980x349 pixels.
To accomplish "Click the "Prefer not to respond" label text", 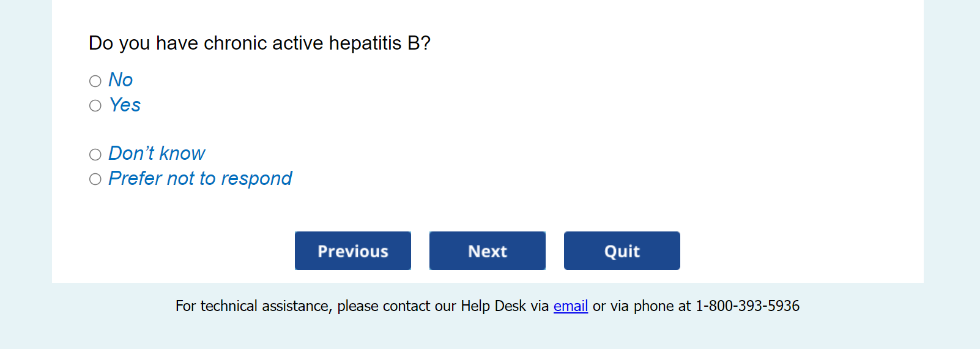I will click(x=200, y=179).
